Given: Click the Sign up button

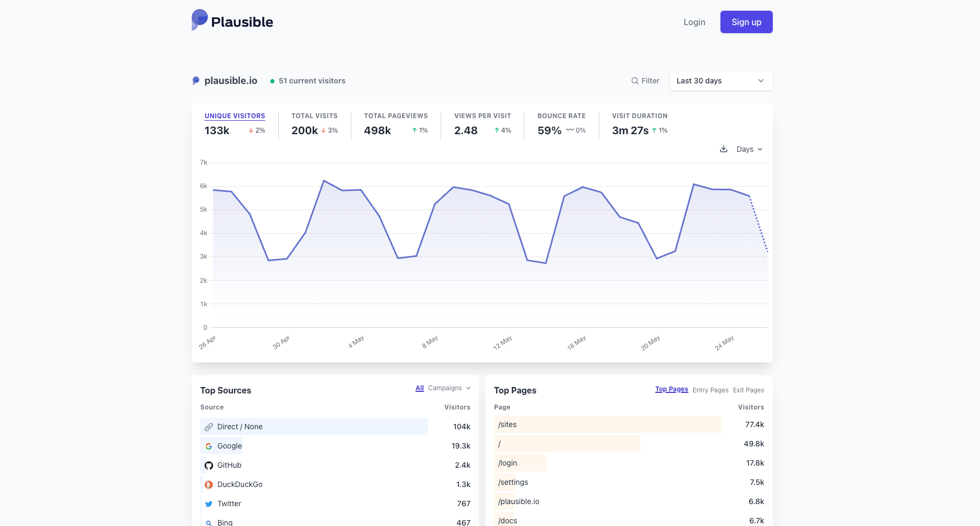Looking at the screenshot, I should [x=746, y=22].
